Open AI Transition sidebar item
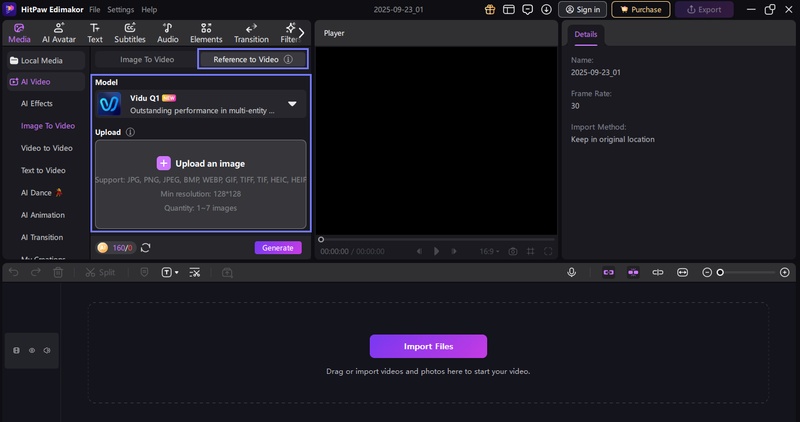This screenshot has height=422, width=800. (42, 237)
